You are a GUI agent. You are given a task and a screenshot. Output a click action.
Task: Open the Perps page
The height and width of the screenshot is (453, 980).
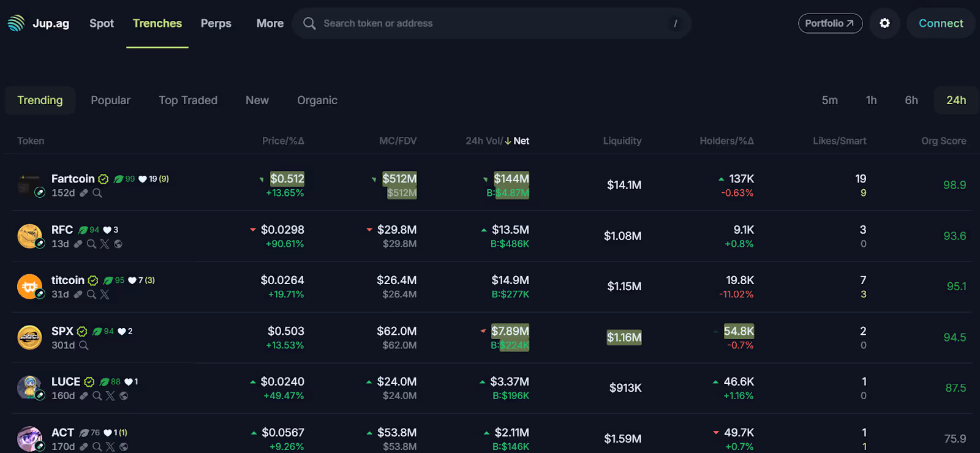(216, 23)
